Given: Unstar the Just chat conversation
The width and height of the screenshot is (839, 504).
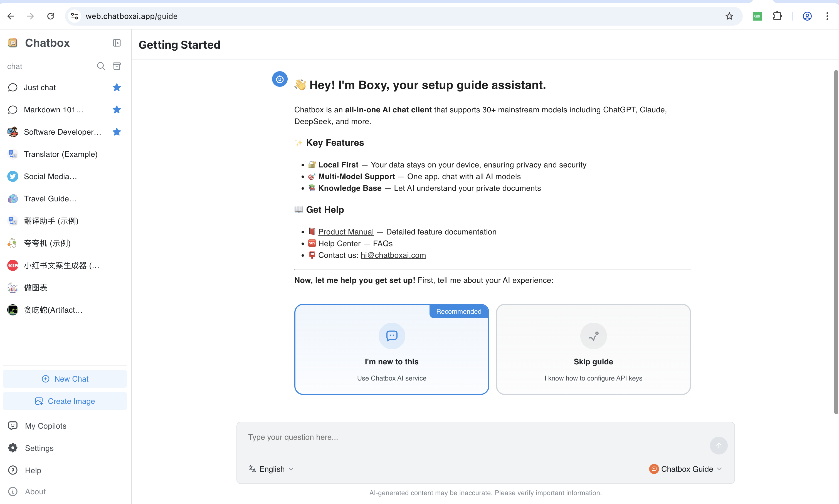Looking at the screenshot, I should point(117,87).
